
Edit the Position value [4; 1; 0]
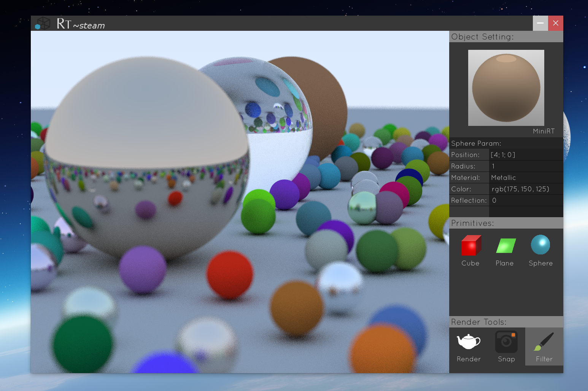[526, 155]
